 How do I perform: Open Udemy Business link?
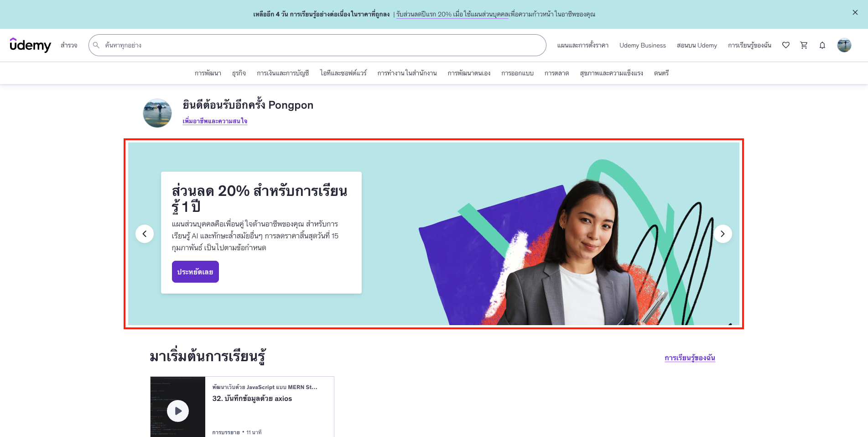pyautogui.click(x=642, y=45)
